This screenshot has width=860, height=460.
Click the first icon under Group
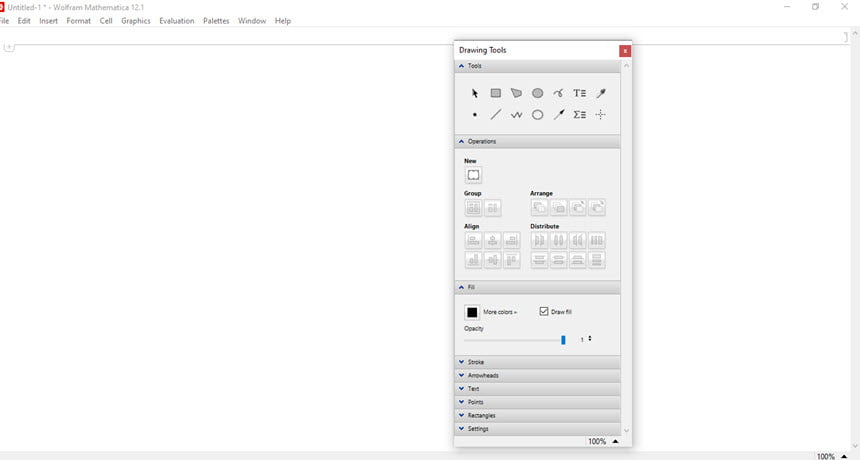click(x=473, y=208)
